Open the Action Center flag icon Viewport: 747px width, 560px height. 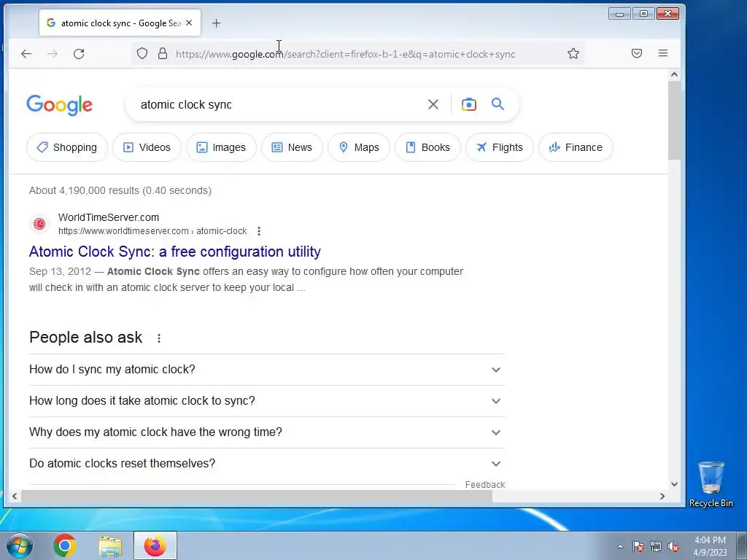point(638,546)
